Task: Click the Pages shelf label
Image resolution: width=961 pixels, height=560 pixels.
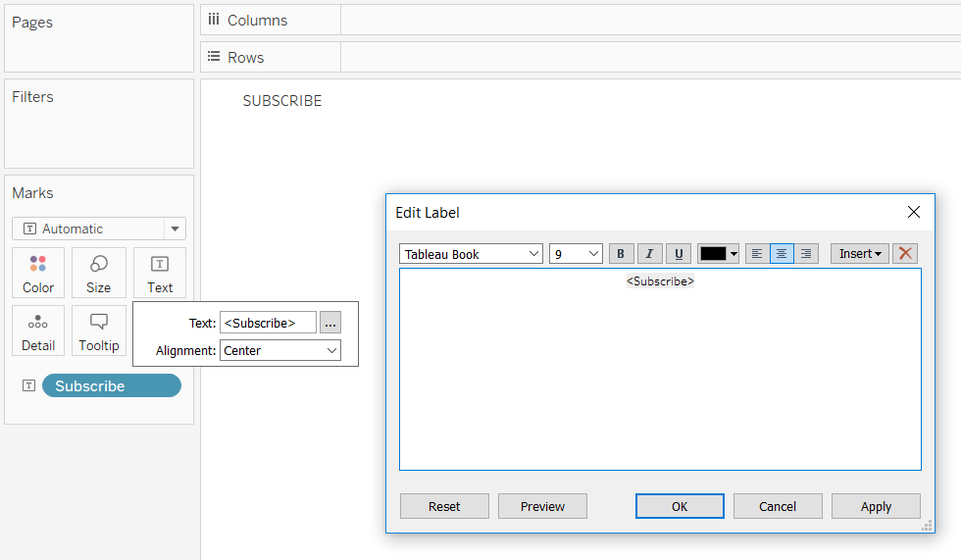Action: [x=32, y=23]
